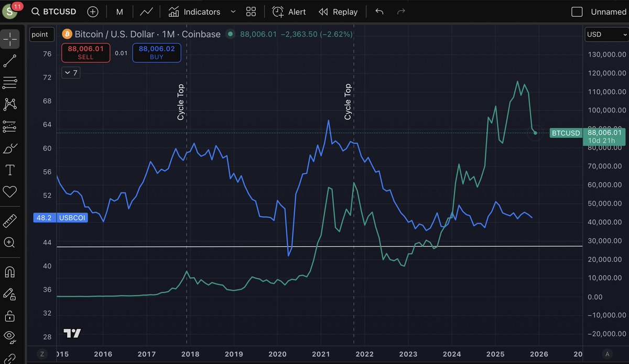Open Replay mode
The height and width of the screenshot is (364, 629).
pyautogui.click(x=338, y=12)
